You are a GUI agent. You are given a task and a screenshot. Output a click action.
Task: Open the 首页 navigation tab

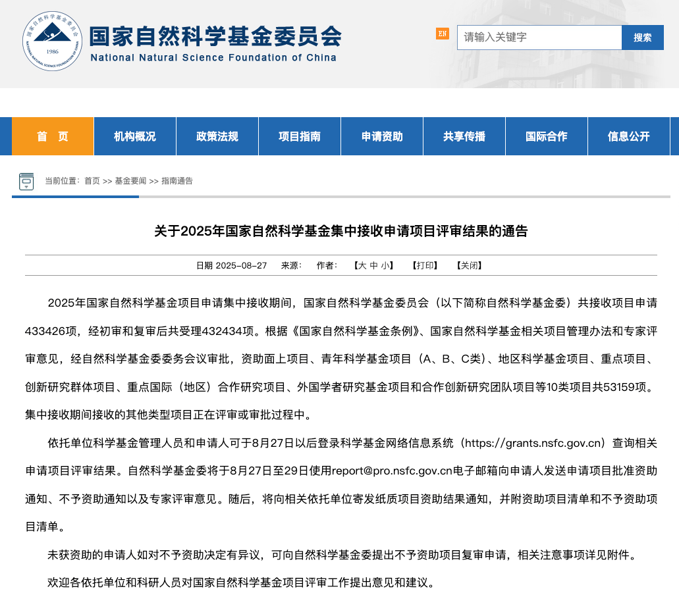click(x=53, y=136)
